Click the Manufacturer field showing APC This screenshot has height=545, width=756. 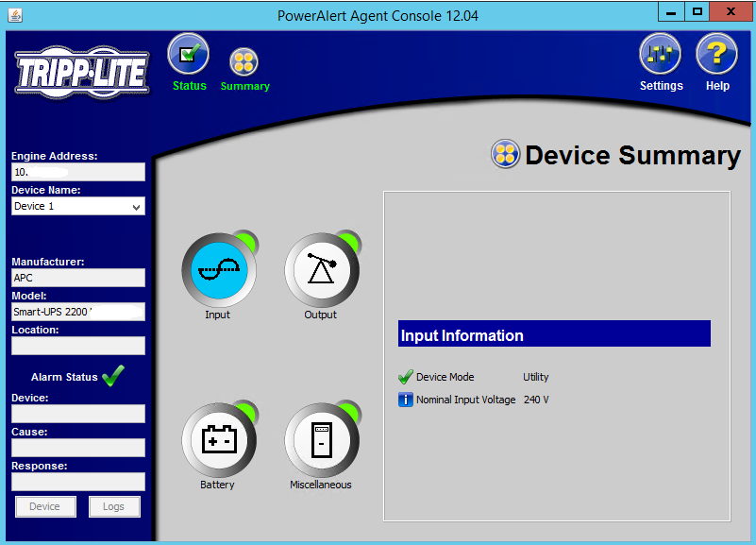click(x=78, y=278)
